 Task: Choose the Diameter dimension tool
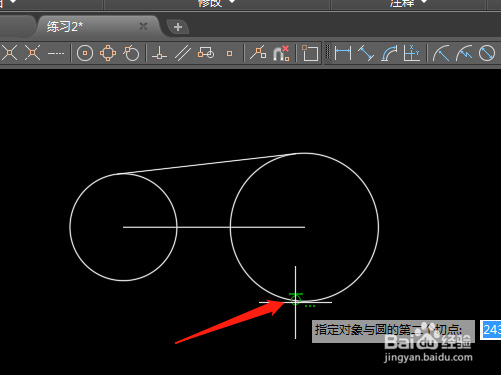487,53
